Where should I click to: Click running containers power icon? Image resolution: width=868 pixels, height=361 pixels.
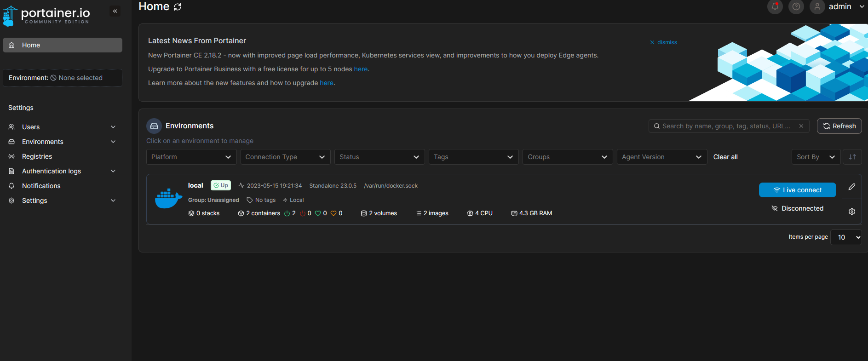287,213
